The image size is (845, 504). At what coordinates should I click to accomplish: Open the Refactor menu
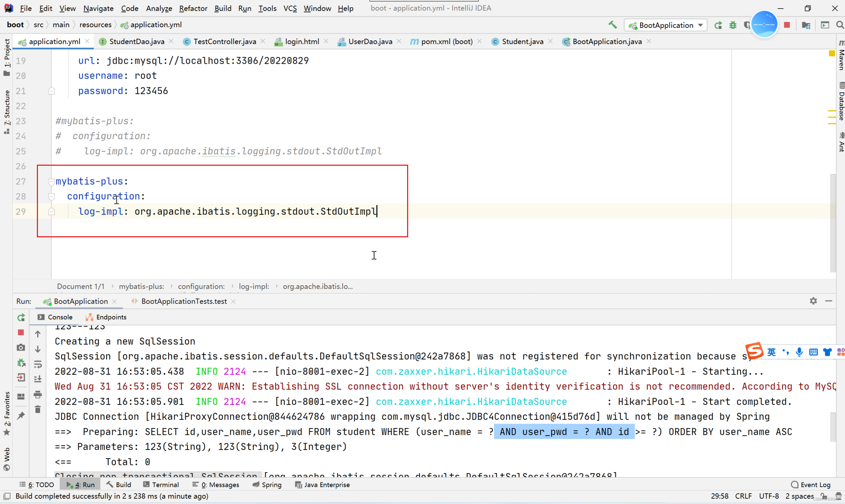point(193,8)
